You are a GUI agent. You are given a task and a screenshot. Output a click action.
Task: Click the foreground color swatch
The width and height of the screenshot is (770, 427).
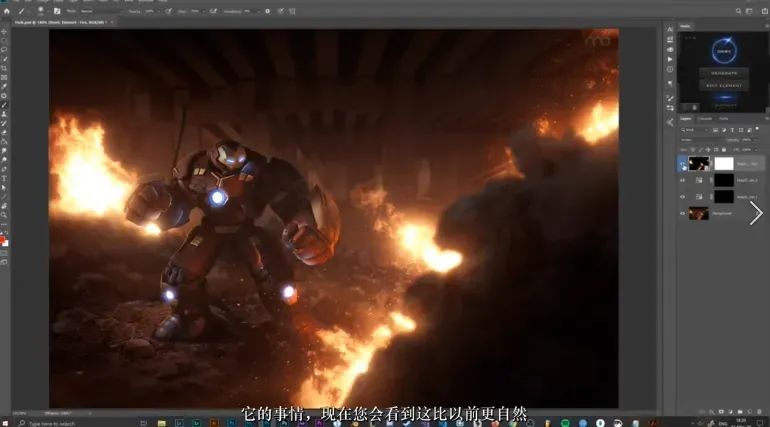point(4,239)
